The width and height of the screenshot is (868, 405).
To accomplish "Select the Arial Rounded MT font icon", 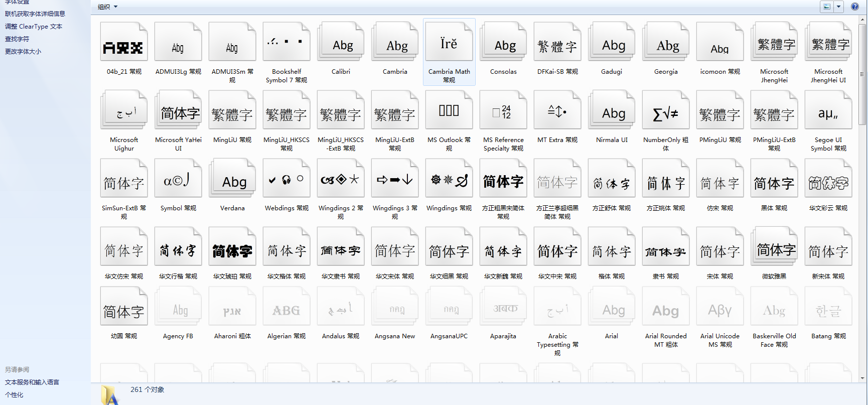I will [x=666, y=306].
